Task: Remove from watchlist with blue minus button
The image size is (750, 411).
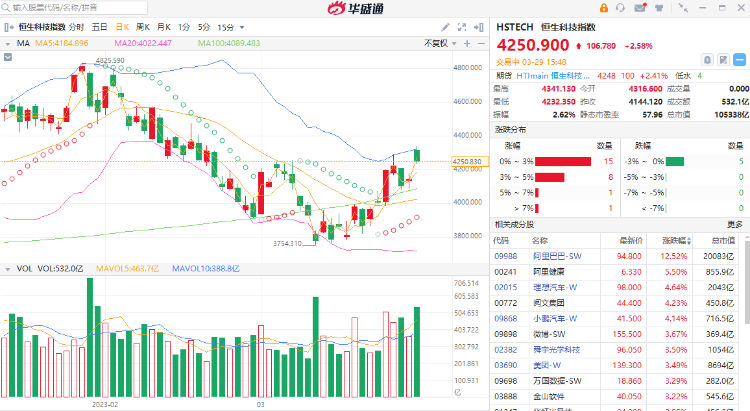Action: pos(739,60)
